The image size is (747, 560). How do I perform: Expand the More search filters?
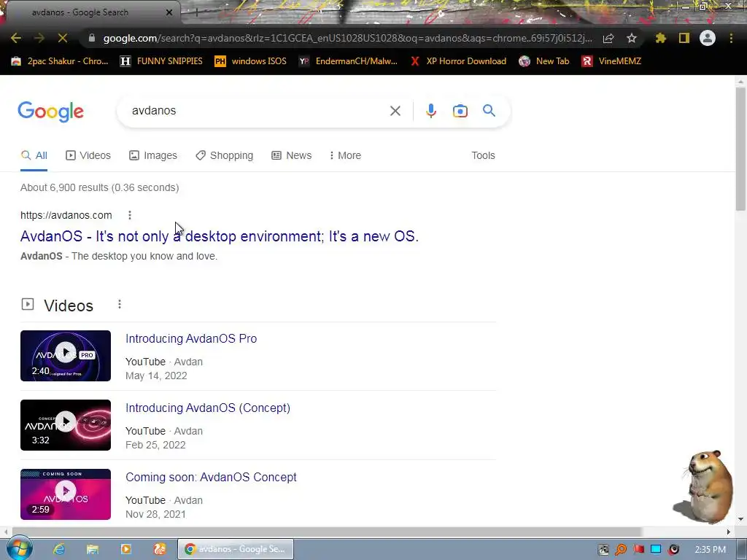(x=345, y=155)
